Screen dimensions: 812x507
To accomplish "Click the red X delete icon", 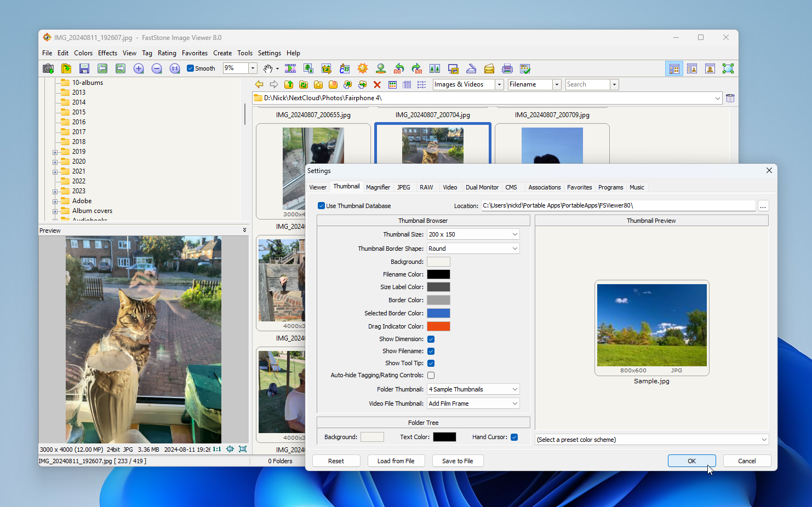I will point(377,84).
